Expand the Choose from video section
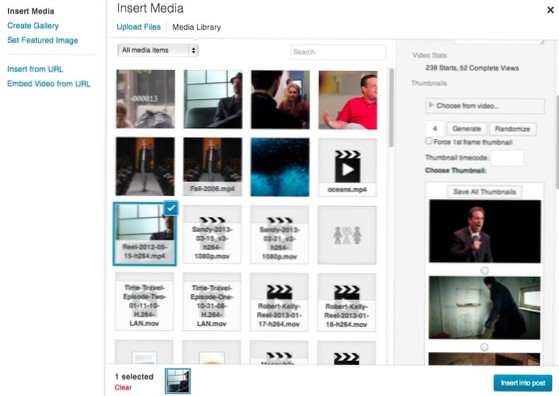 tap(485, 106)
